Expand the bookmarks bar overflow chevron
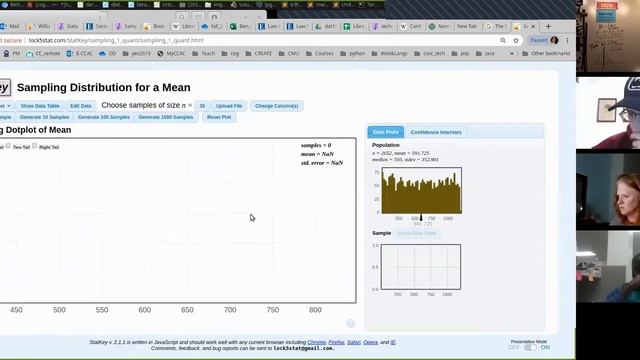Image resolution: width=640 pixels, height=360 pixels. 511,53
